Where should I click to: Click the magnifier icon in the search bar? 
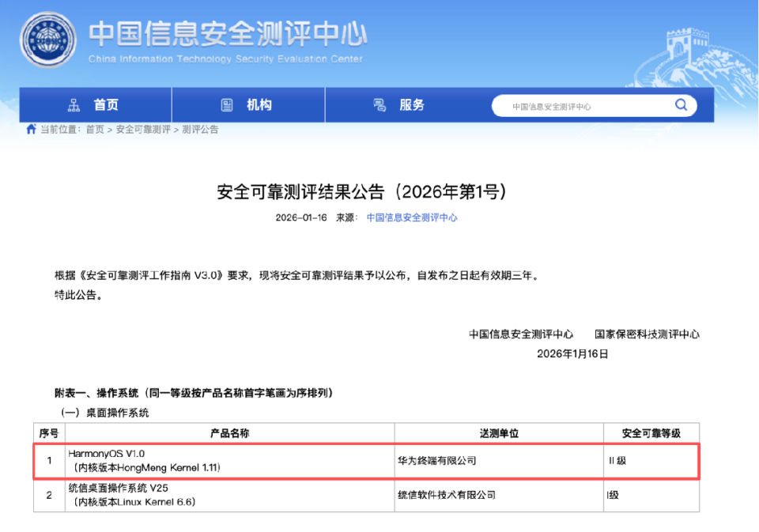(x=681, y=104)
